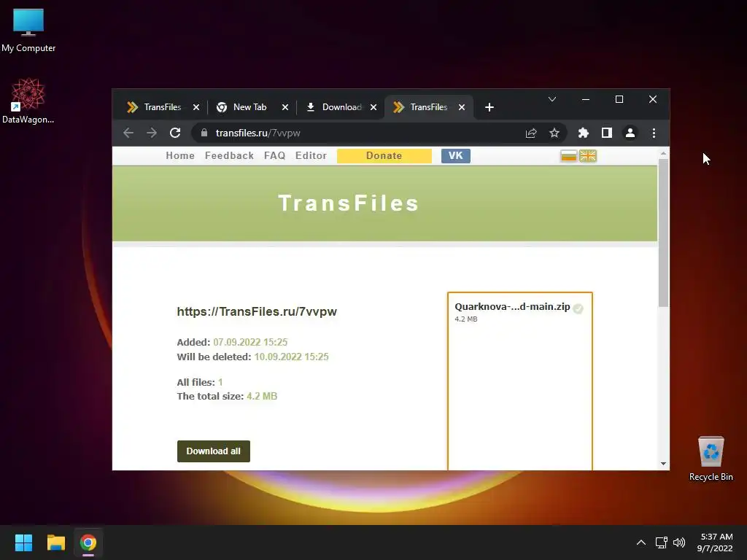Viewport: 747px width, 560px height.
Task: Click the address bar URL
Action: pos(258,133)
